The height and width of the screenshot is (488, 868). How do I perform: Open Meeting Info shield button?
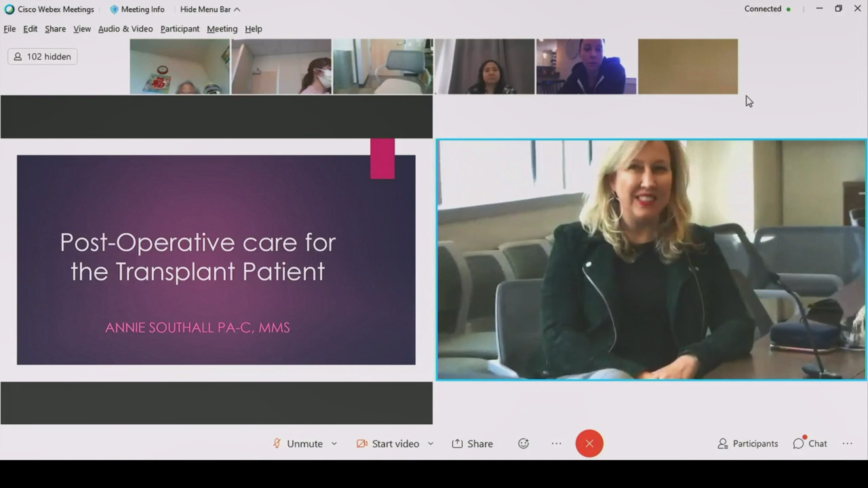pyautogui.click(x=137, y=10)
